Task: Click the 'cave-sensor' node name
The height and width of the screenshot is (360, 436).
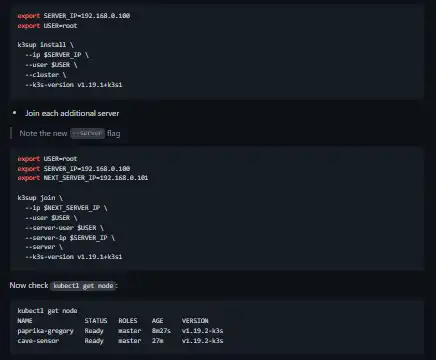Action: tap(38, 341)
